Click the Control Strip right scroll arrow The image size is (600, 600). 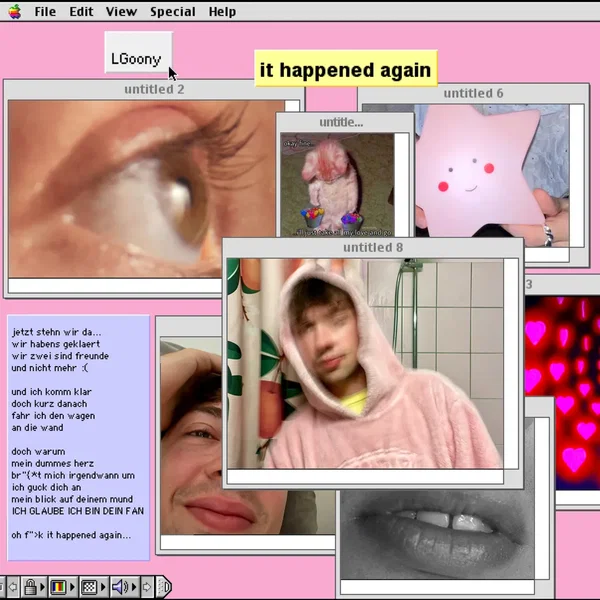148,587
